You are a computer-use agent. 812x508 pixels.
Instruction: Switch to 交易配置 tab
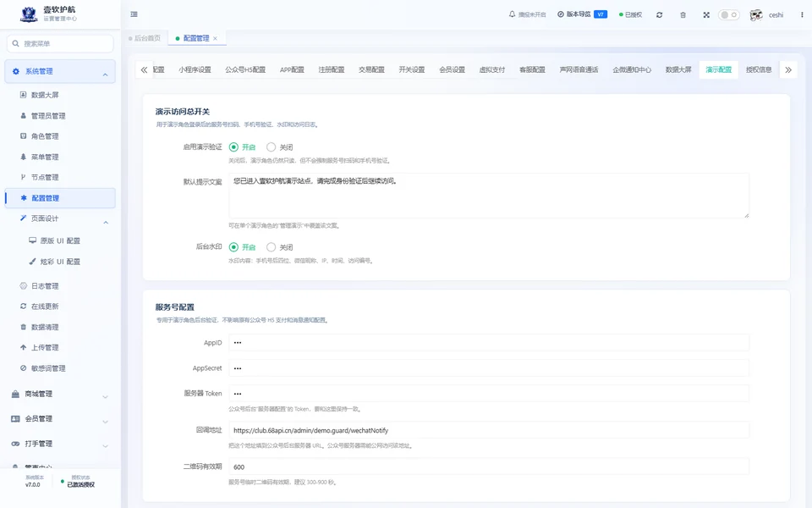[371, 69]
